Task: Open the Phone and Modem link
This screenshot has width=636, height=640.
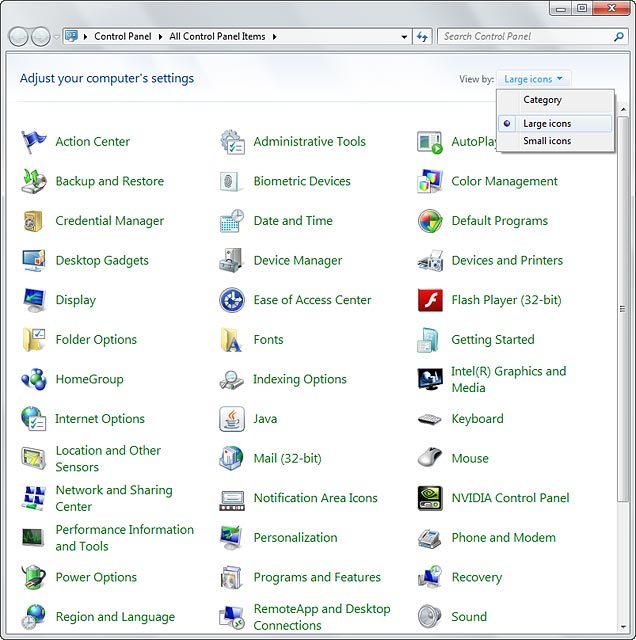Action: click(503, 538)
